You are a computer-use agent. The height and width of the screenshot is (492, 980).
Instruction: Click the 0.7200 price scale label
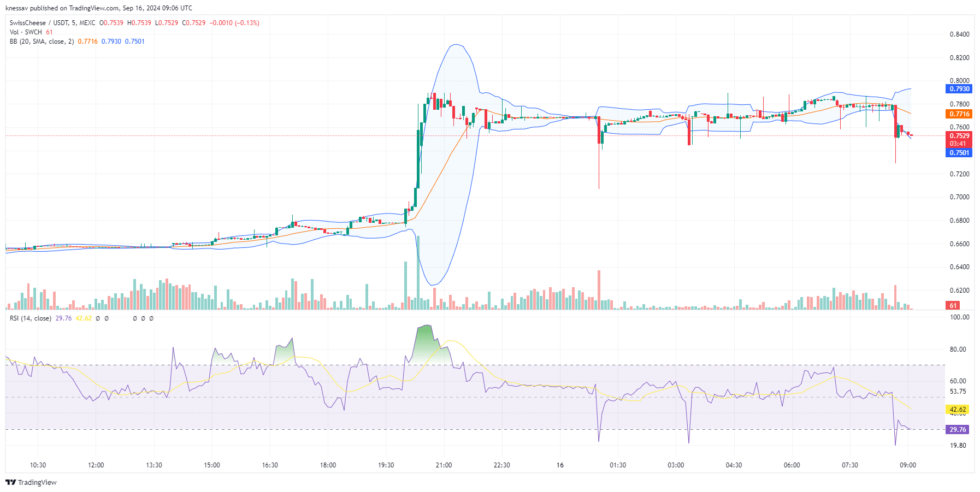coord(959,174)
